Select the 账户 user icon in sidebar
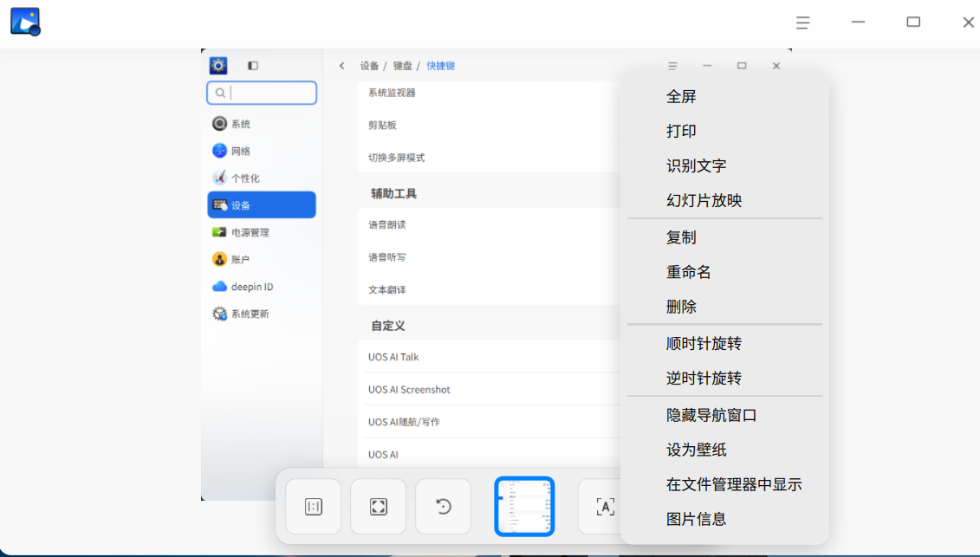This screenshot has height=557, width=980. (219, 259)
